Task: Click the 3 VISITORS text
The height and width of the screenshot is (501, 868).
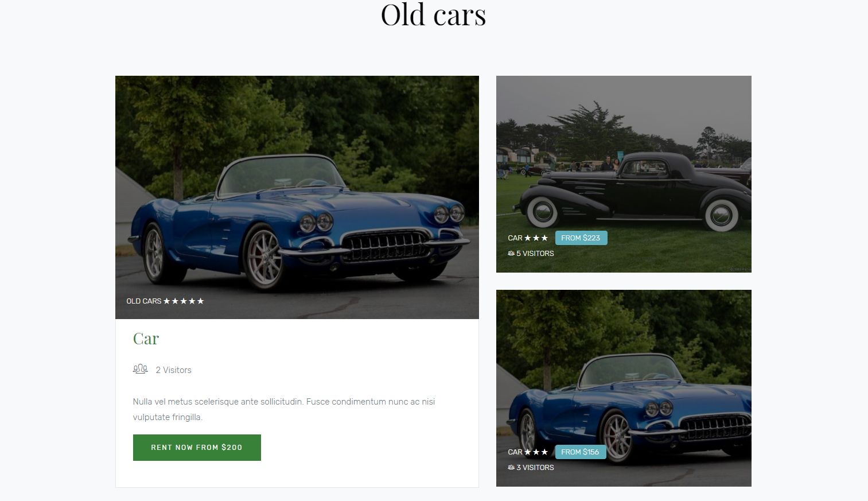Action: click(535, 467)
